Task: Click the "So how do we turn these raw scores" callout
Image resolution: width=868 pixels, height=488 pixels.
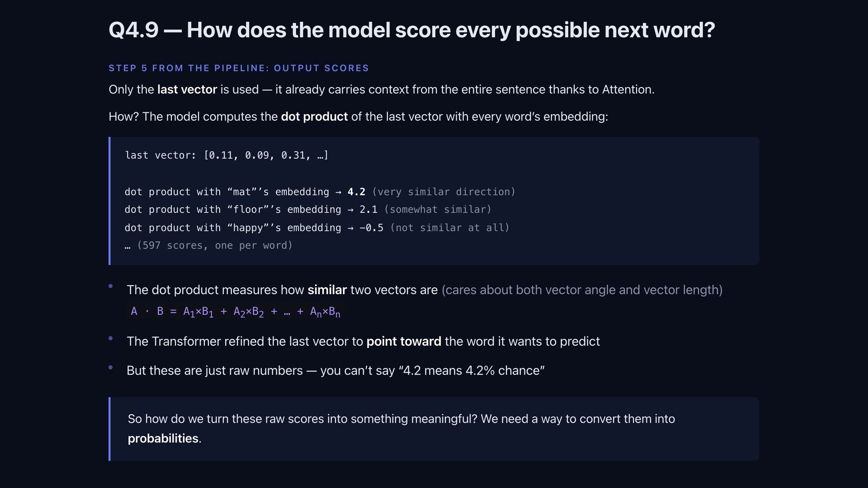Action: coord(401,419)
